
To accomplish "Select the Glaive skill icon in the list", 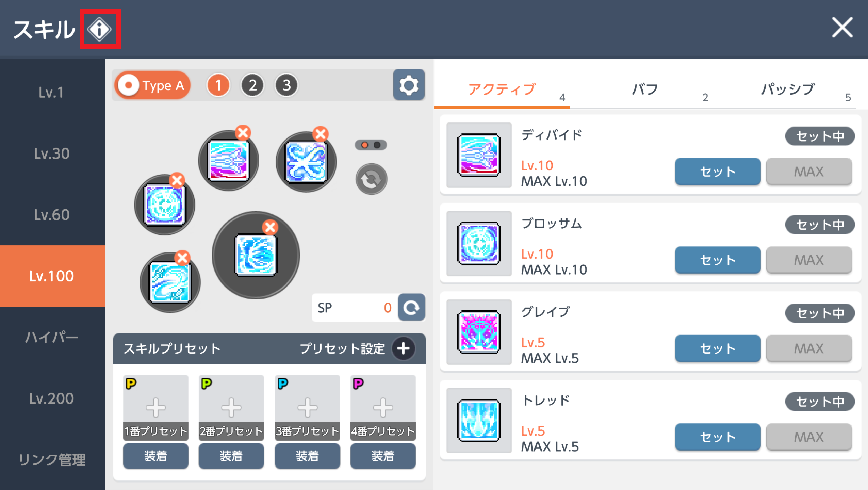I will pos(479,332).
